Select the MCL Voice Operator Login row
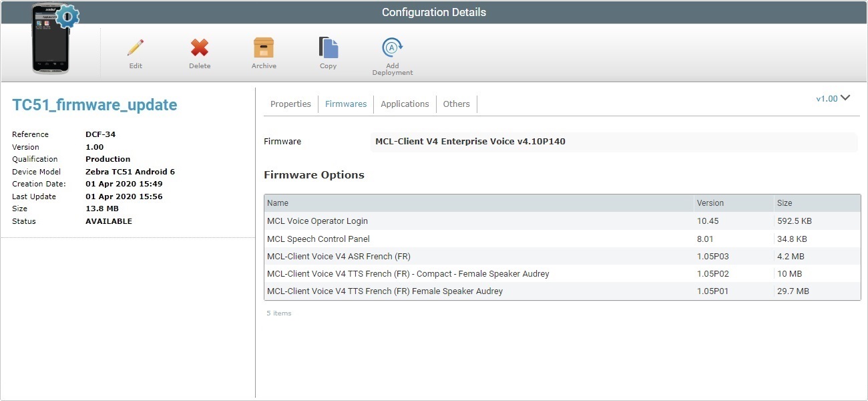Image resolution: width=868 pixels, height=401 pixels. [467, 221]
